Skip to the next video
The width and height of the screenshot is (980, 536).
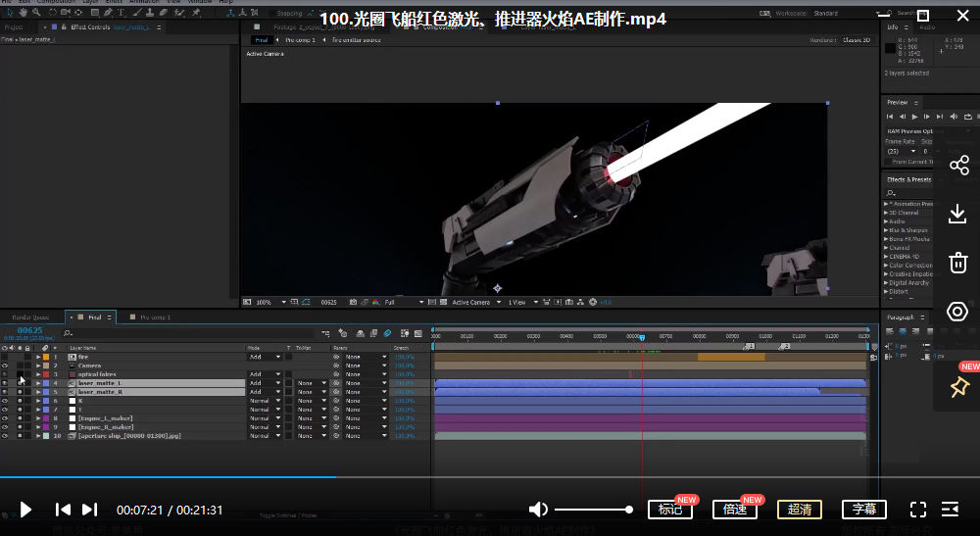tap(89, 510)
